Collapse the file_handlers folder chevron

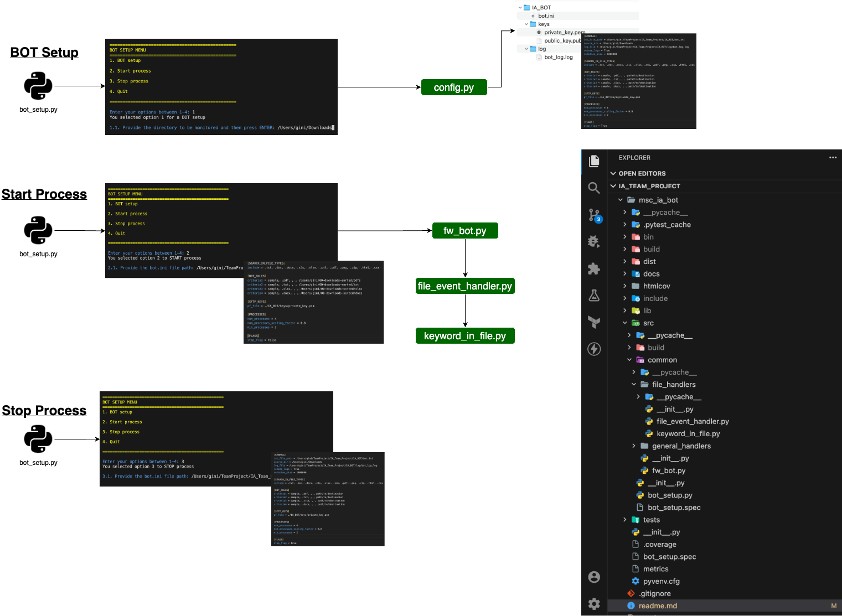click(x=634, y=384)
